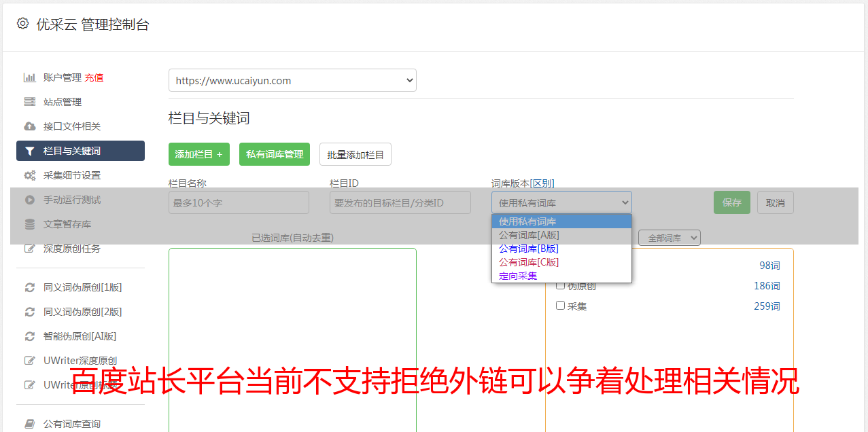Image resolution: width=868 pixels, height=432 pixels.
Task: Click the [区别] link beside 词库版本
Action: [x=542, y=183]
